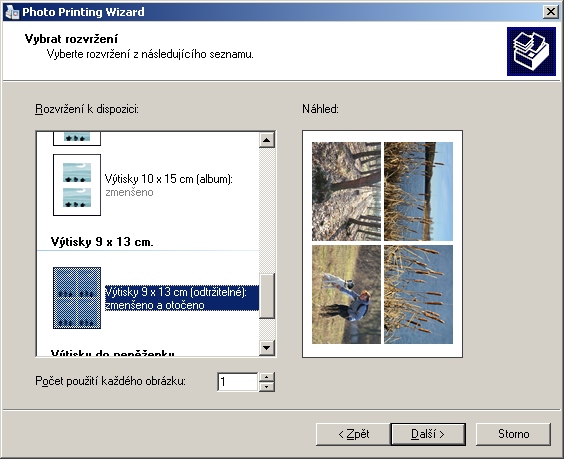This screenshot has height=459, width=564.
Task: Select the 10 x 15 cm album layout icon
Action: 77,185
